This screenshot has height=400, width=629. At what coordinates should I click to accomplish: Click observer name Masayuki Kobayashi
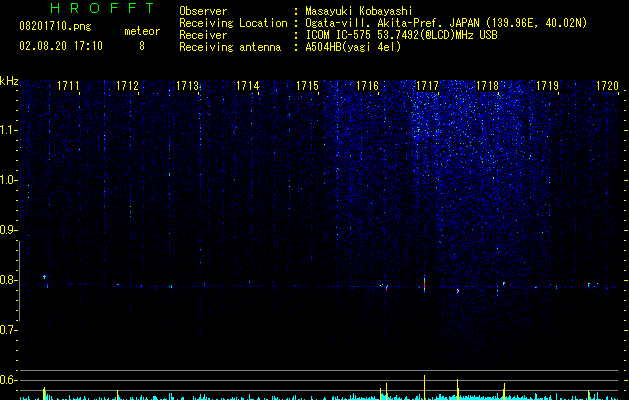pos(359,11)
